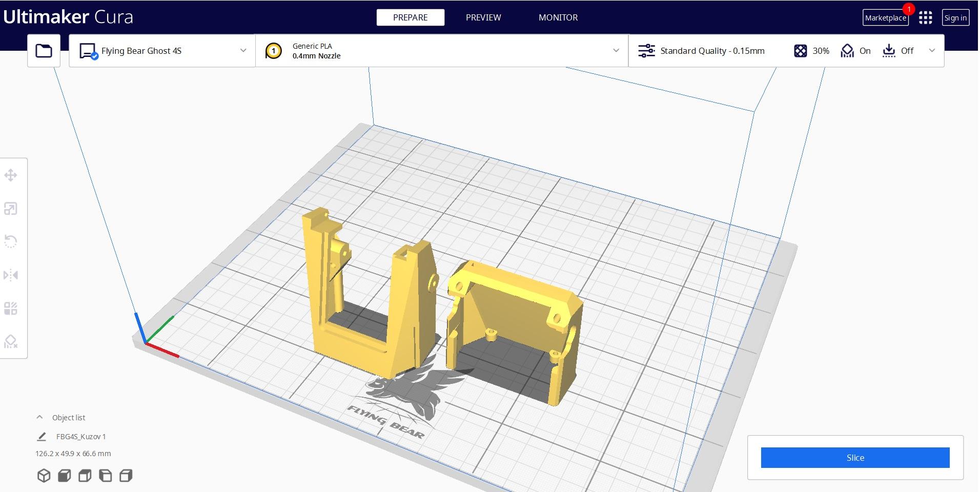Open file with the folder icon
The width and height of the screenshot is (980, 492).
(44, 51)
